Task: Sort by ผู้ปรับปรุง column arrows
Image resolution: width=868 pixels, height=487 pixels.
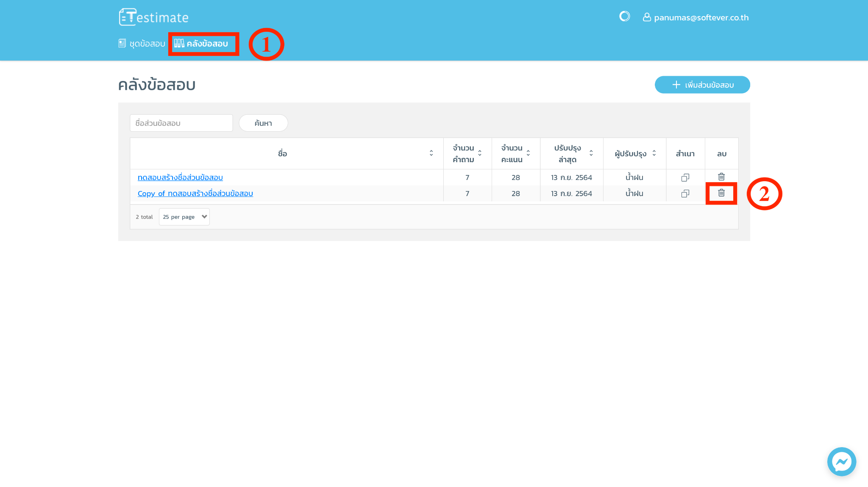Action: (x=654, y=153)
